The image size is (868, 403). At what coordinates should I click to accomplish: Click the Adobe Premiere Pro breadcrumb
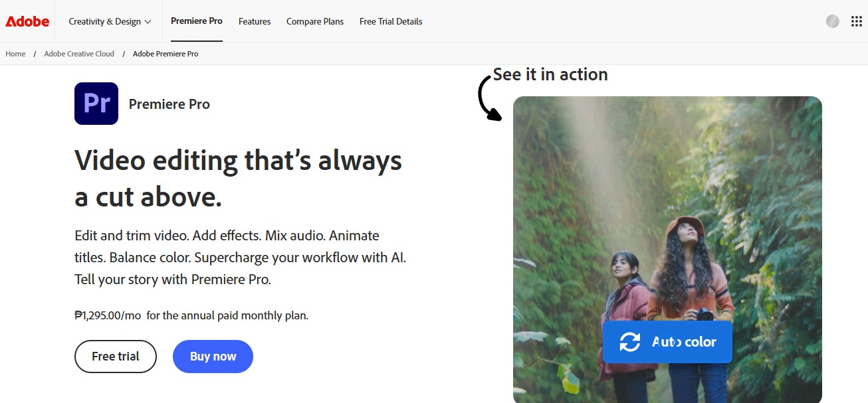(x=165, y=54)
